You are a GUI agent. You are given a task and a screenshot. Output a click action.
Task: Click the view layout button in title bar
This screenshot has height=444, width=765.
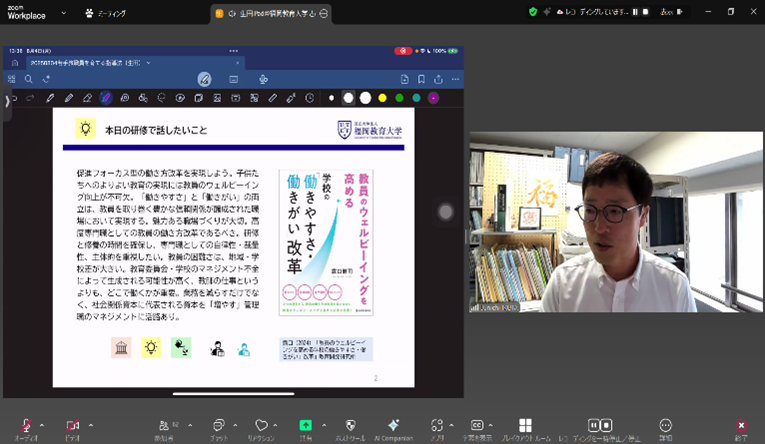[672, 12]
